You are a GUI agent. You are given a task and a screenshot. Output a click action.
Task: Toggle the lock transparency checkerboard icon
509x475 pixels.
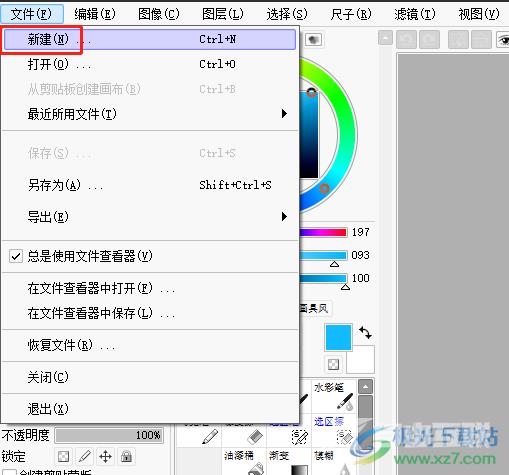tap(63, 456)
